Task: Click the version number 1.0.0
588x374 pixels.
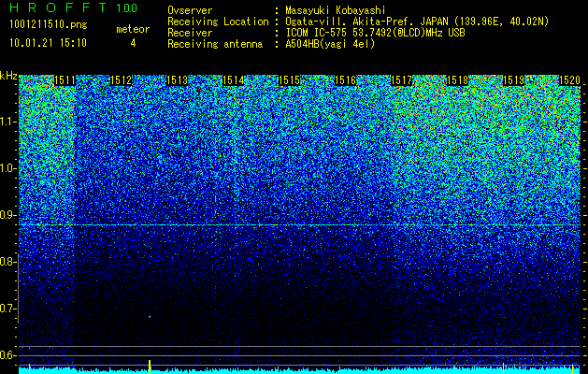Action: [x=127, y=7]
